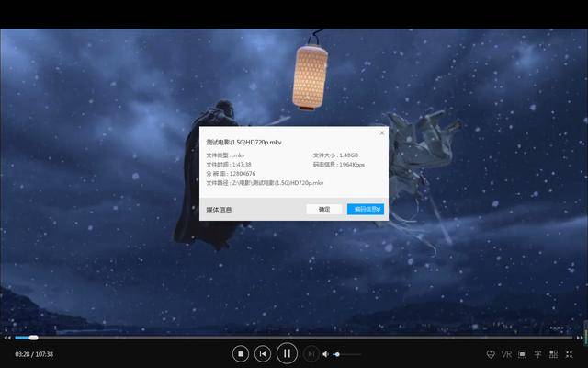This screenshot has height=368, width=588.
Task: Adjust the volume slider knob
Action: click(x=337, y=354)
